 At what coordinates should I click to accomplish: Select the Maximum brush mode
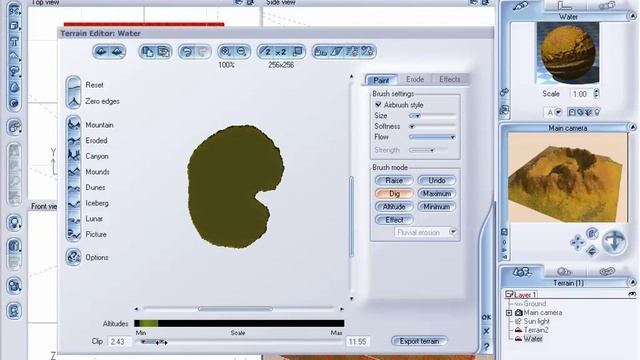pyautogui.click(x=436, y=193)
